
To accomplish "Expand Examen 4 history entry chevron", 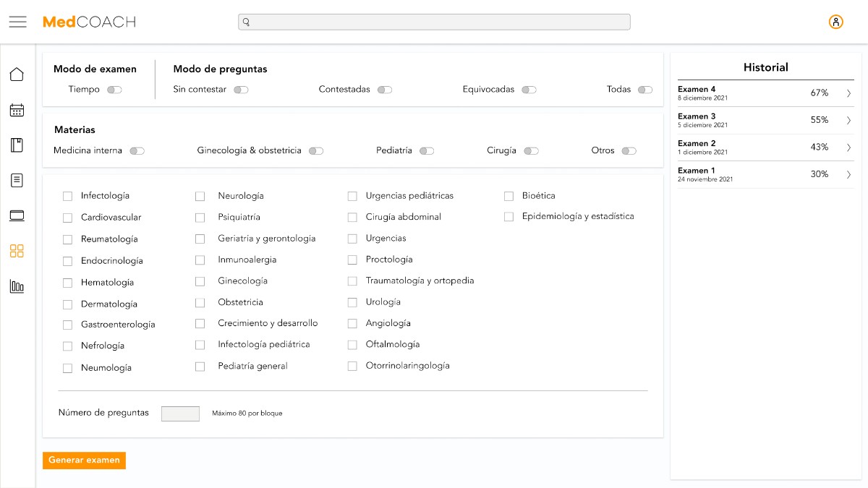I will pos(848,93).
